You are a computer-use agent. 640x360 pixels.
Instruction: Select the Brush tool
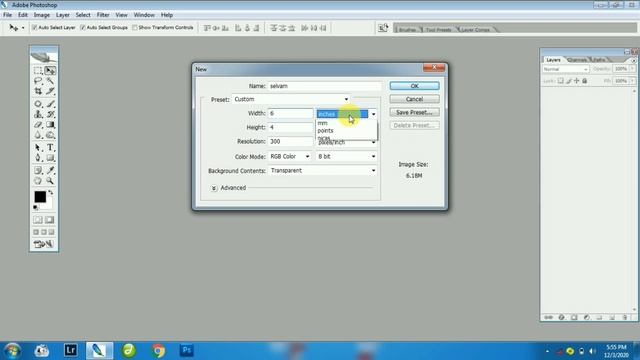[x=50, y=104]
